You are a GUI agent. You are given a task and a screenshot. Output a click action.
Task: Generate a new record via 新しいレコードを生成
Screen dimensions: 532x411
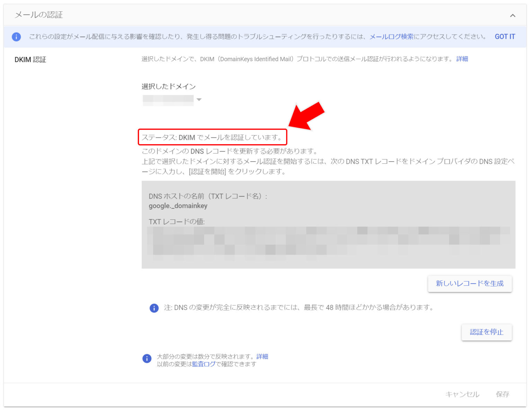[470, 284]
